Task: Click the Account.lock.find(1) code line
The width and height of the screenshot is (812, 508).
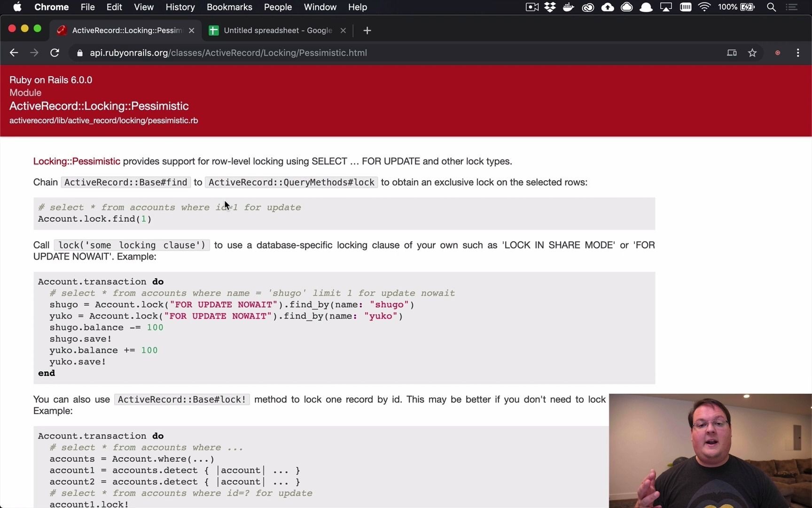Action: 95,219
